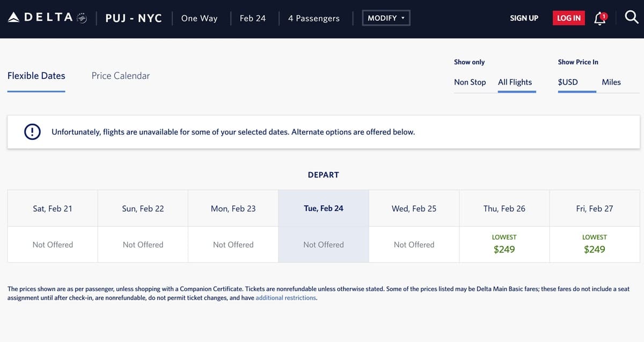
Task: Click the PUJ - NYC route
Action: [134, 18]
